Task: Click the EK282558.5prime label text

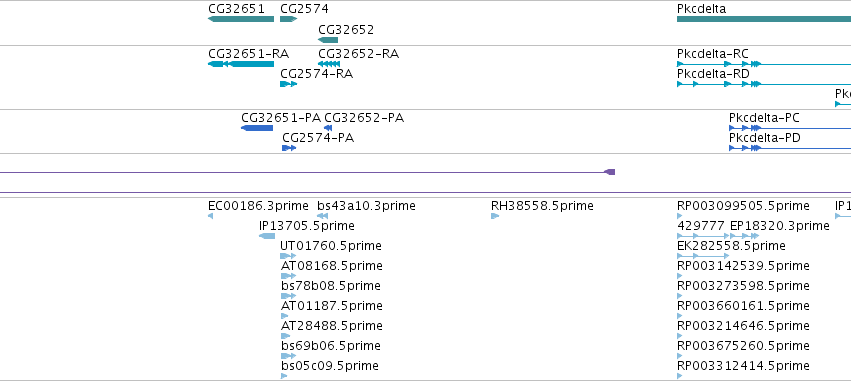Action: (x=731, y=246)
